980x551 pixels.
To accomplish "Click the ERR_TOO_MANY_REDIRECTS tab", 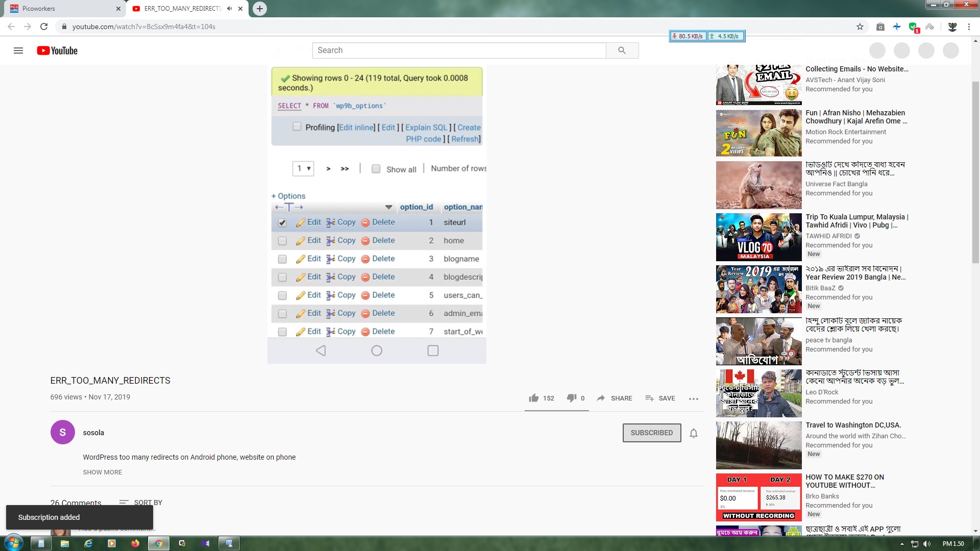I will click(x=182, y=9).
